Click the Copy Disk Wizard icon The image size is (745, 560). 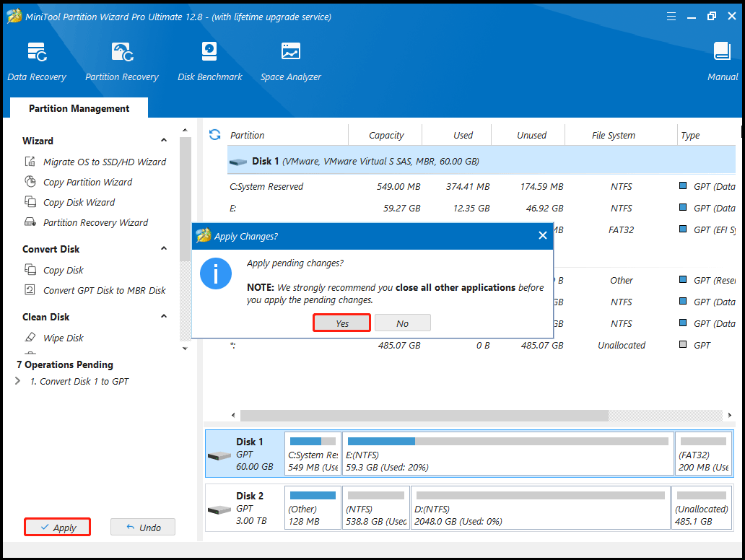[x=30, y=202]
